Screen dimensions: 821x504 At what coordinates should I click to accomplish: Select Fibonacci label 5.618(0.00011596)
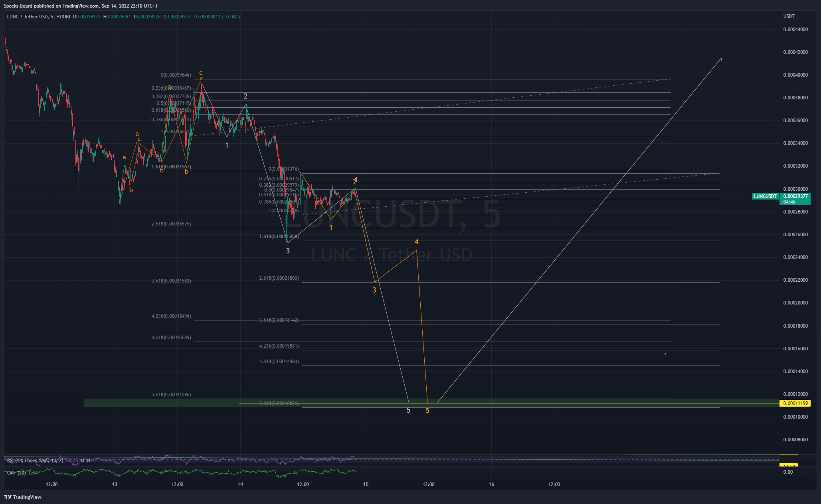pos(171,395)
